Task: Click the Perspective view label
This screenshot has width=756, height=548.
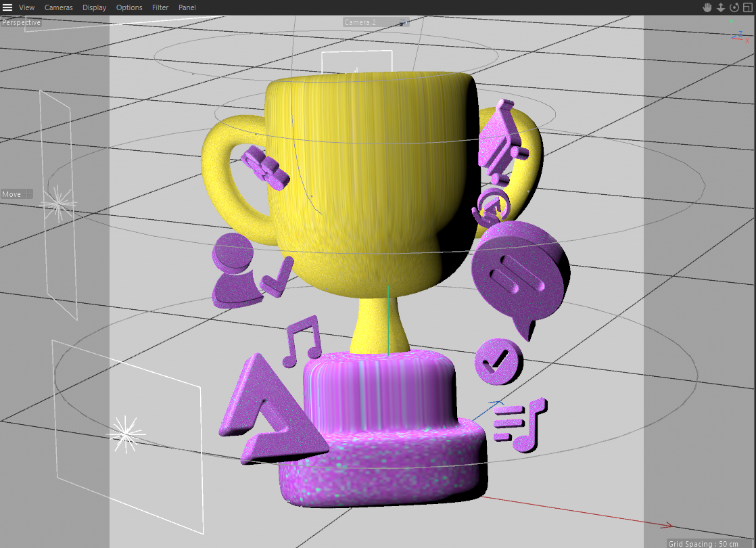Action: point(21,22)
